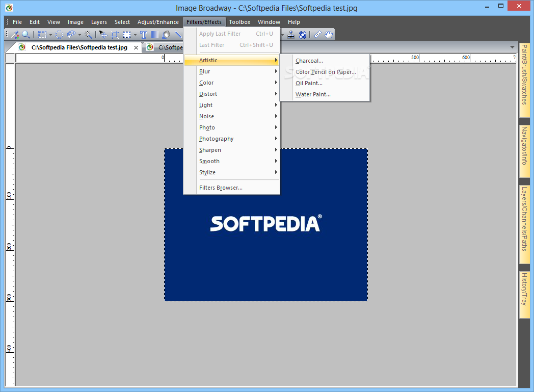Image resolution: width=534 pixels, height=392 pixels.
Task: Select the Magic Wand tool
Action: click(x=88, y=34)
